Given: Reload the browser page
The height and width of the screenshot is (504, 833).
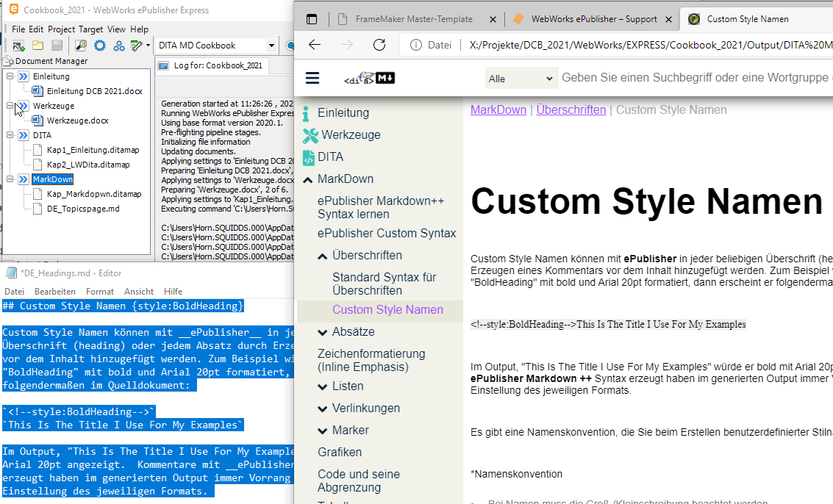Looking at the screenshot, I should click(379, 45).
